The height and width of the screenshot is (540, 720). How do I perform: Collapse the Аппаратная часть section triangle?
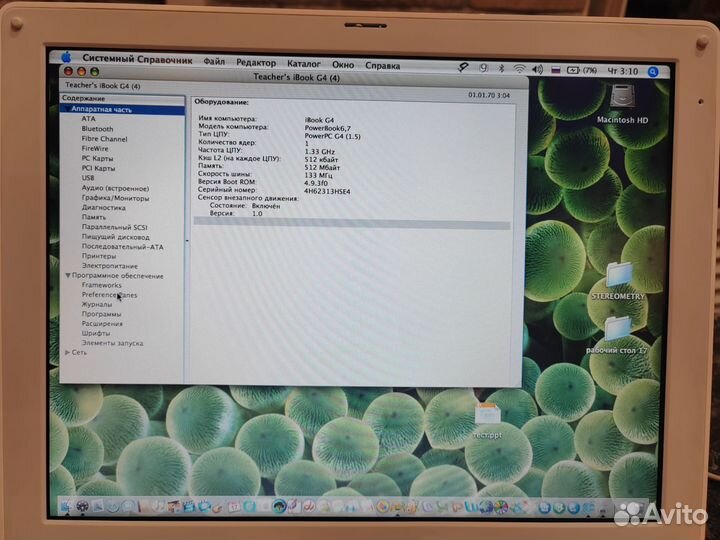point(66,109)
